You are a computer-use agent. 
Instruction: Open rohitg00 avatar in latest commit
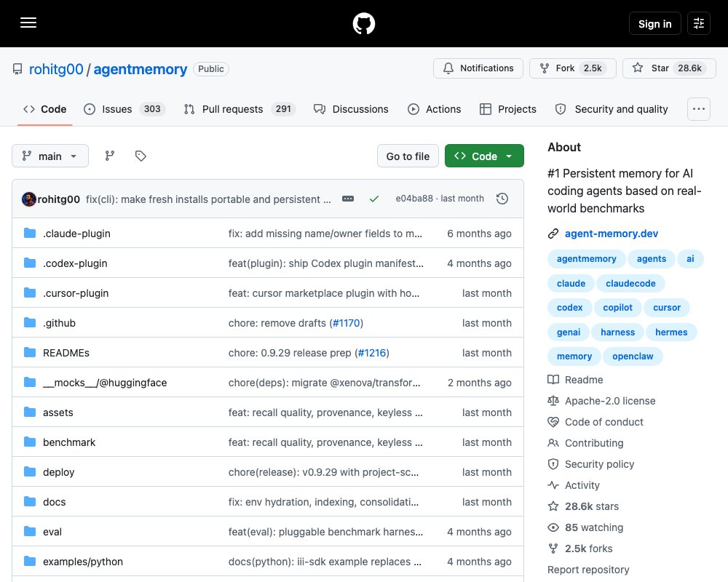click(29, 199)
